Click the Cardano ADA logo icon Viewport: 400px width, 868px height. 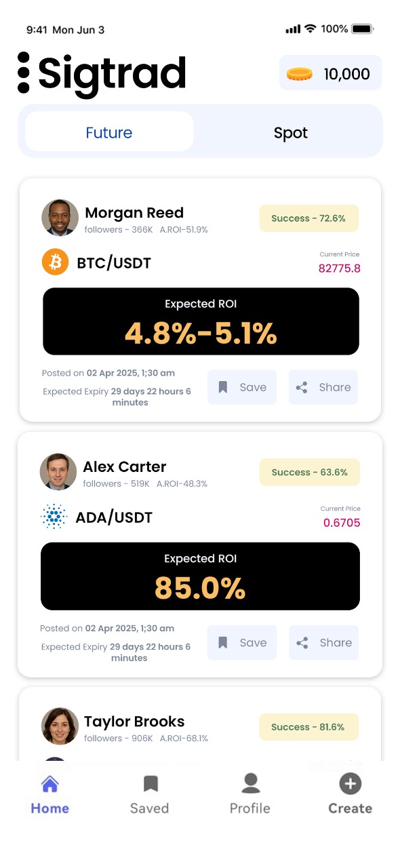click(x=54, y=517)
